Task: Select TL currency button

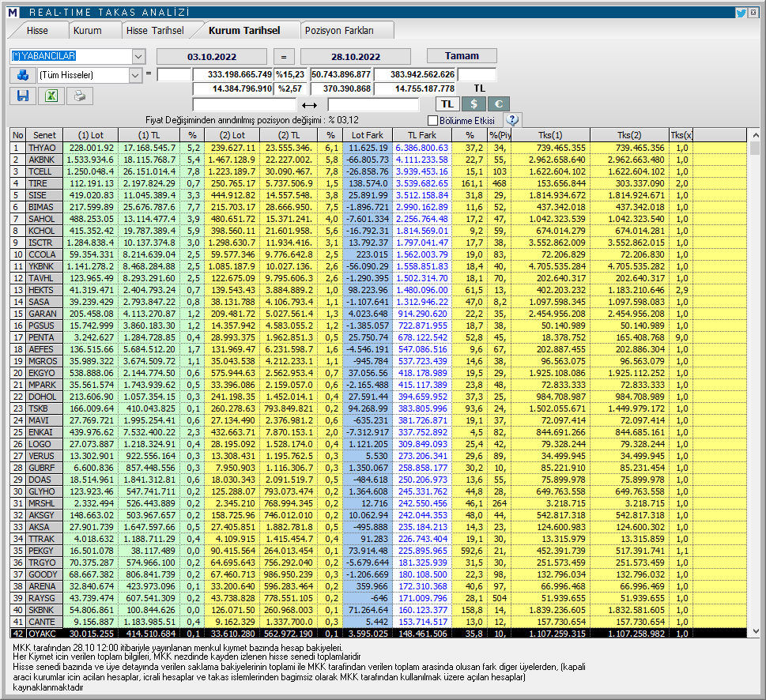Action: (x=447, y=104)
